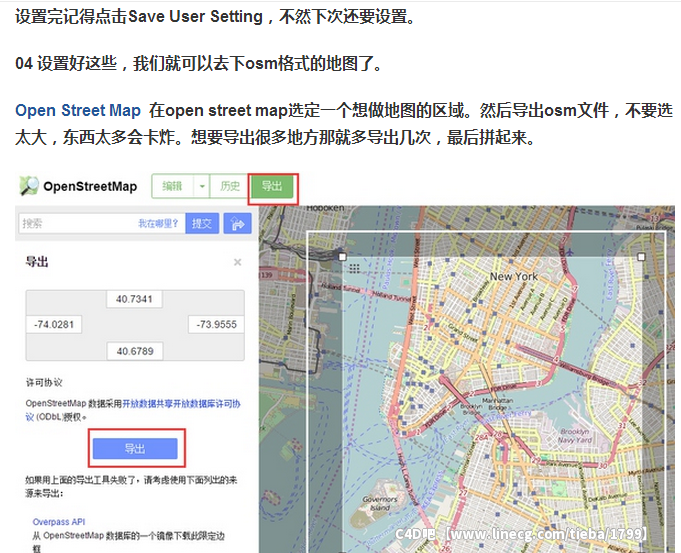Submit search with the 提交 button

click(x=202, y=223)
